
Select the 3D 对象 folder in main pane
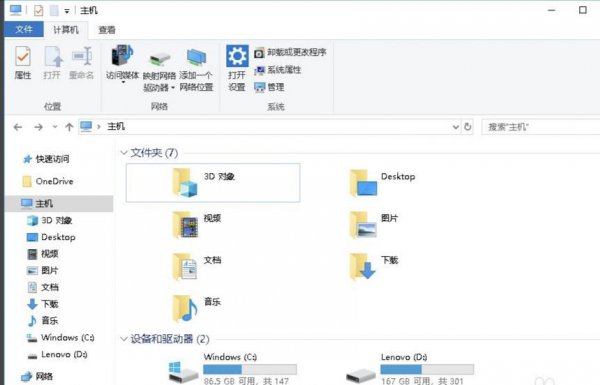pyautogui.click(x=213, y=183)
